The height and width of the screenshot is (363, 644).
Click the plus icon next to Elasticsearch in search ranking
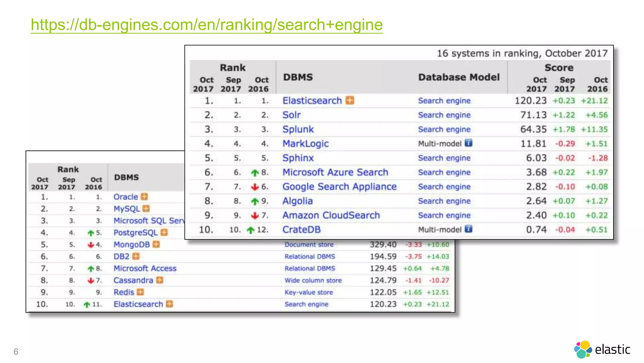(x=350, y=100)
